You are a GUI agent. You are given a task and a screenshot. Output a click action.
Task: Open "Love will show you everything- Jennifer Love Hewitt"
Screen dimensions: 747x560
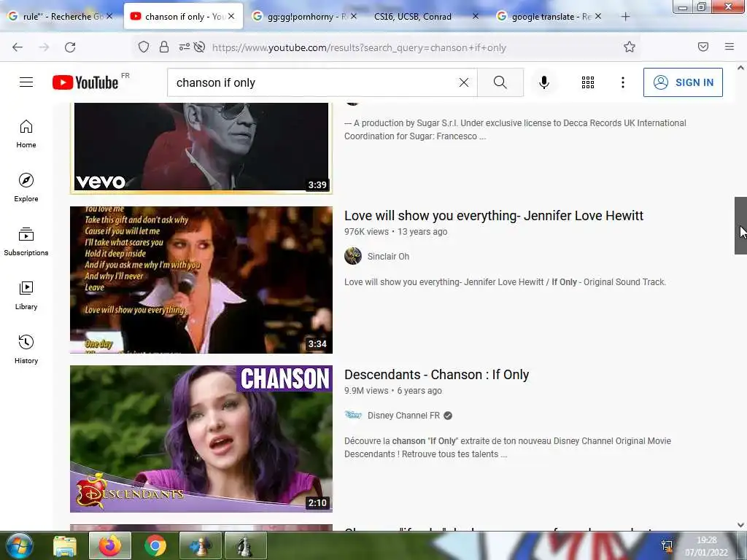pyautogui.click(x=494, y=216)
